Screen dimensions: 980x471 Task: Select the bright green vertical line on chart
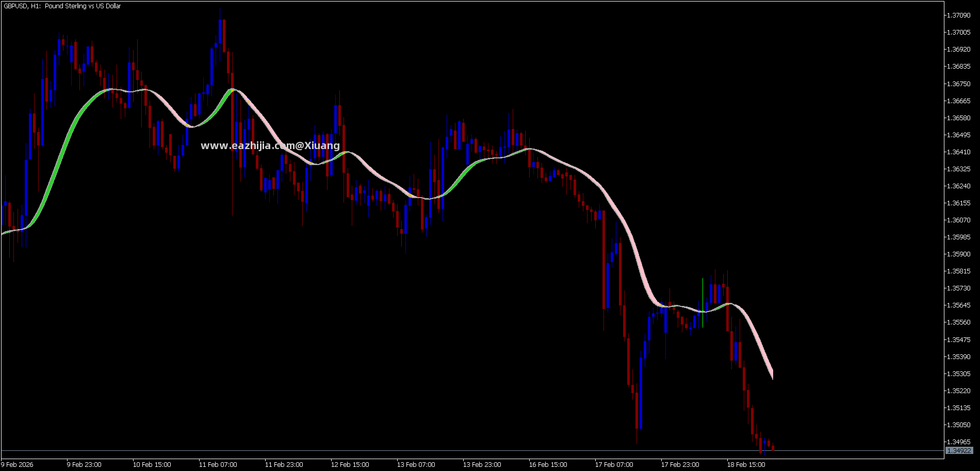coord(703,303)
